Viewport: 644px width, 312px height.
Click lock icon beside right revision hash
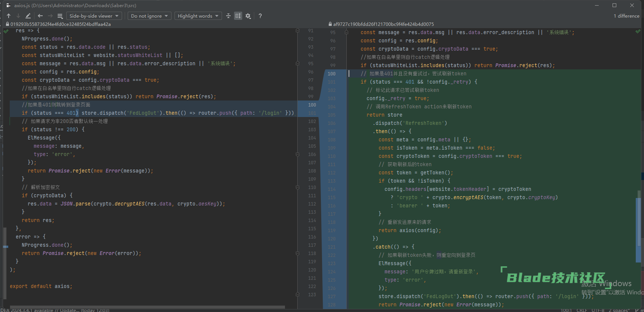pyautogui.click(x=330, y=24)
